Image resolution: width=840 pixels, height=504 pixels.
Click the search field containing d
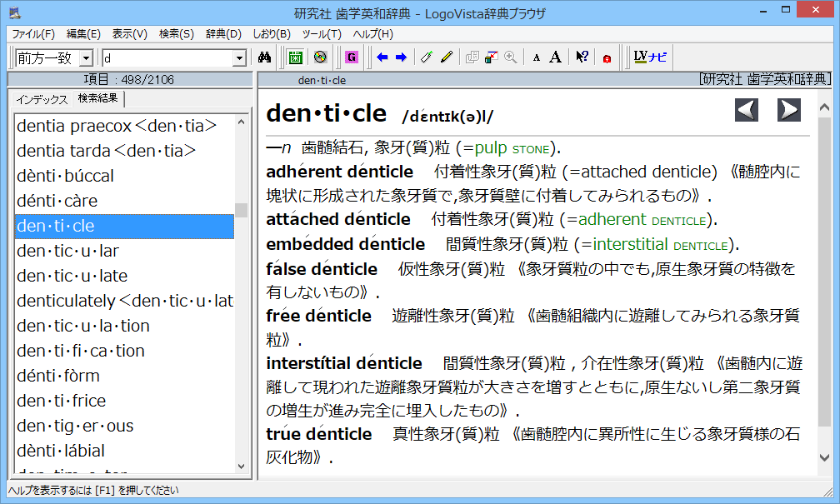167,57
